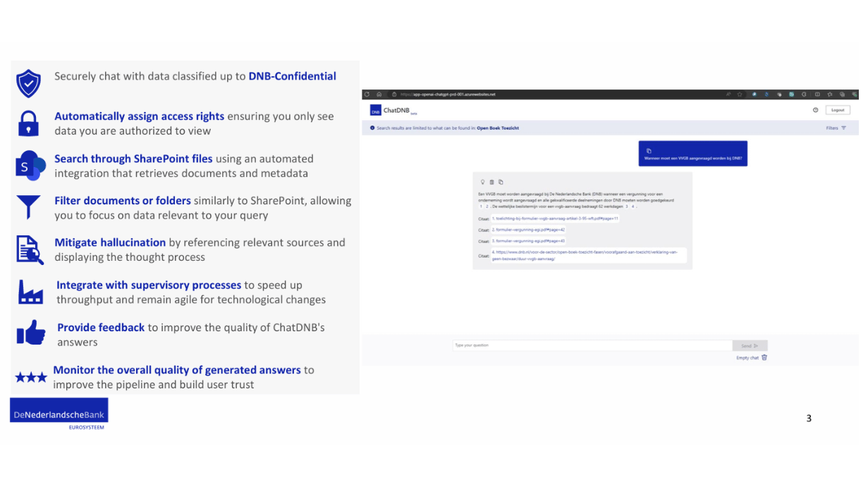The width and height of the screenshot is (868, 487).
Task: Open citation 3 formulier-vergunning-egi page=43 link
Action: click(x=528, y=241)
